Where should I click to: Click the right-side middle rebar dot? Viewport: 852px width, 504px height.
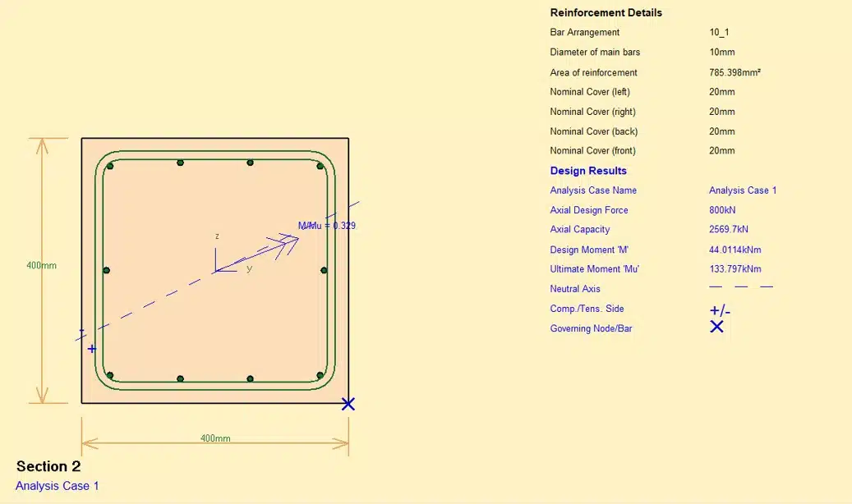pos(324,270)
